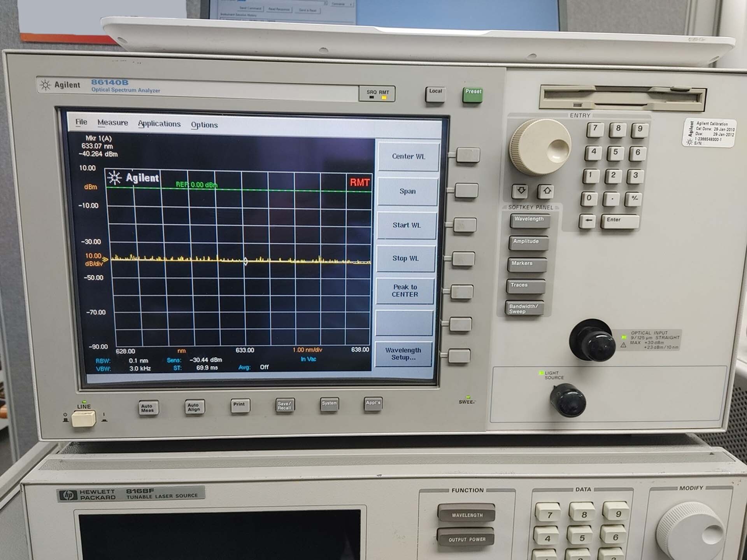This screenshot has height=560, width=747.
Task: Push keypad digit 3 on analyzer
Action: (635, 177)
